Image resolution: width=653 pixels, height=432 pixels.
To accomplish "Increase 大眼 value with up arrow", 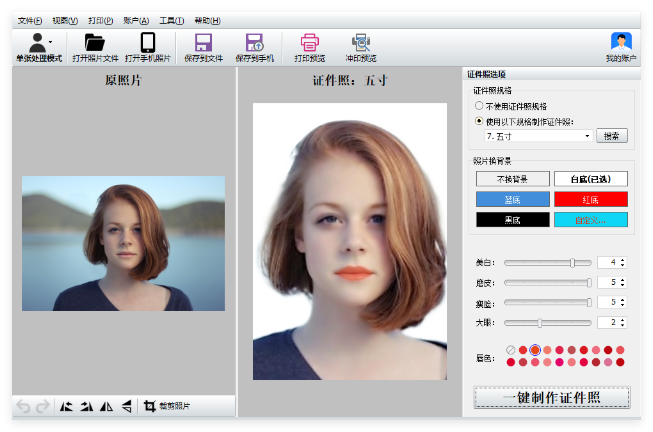I will pos(622,320).
